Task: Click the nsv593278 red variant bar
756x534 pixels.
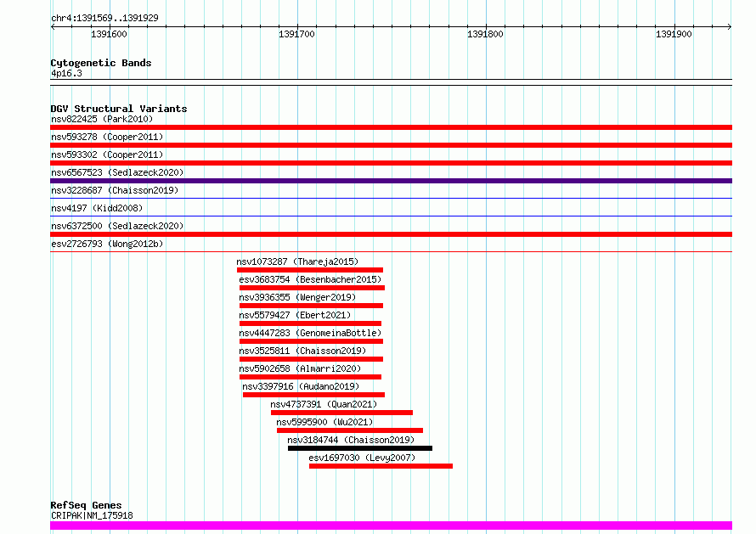Action: (391, 145)
